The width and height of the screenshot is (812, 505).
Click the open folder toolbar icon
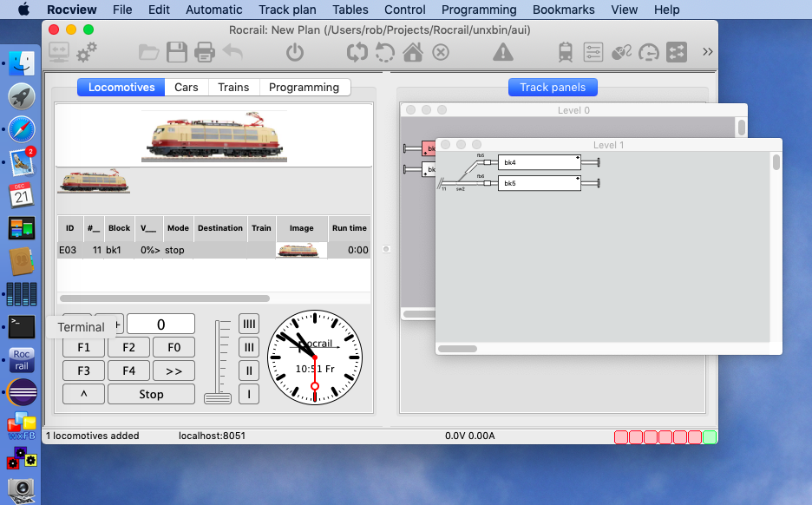(x=149, y=53)
